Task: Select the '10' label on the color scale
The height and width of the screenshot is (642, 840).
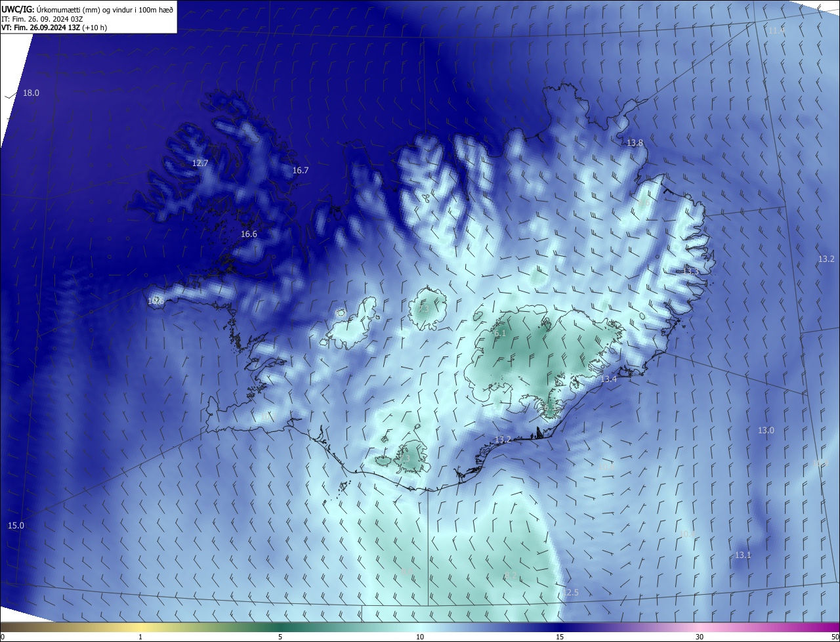Action: [x=420, y=637]
